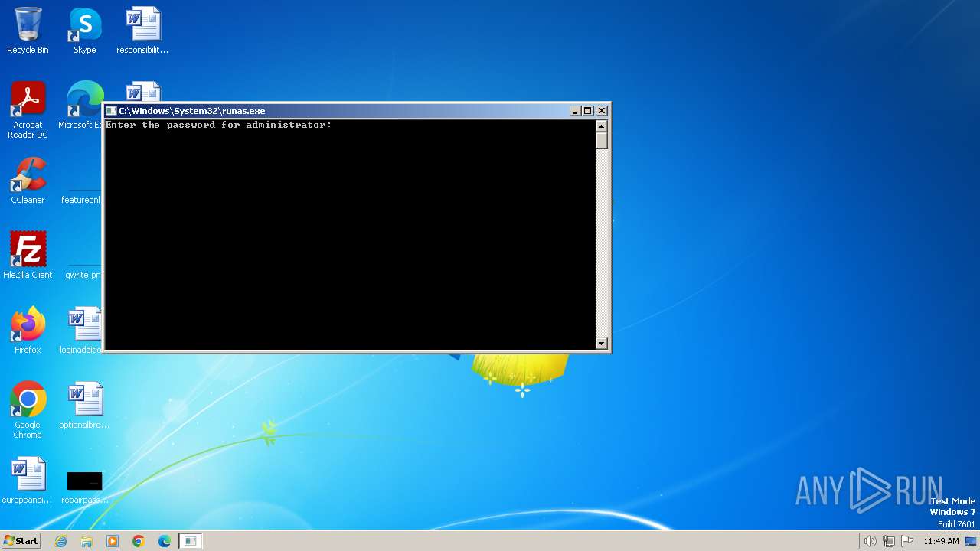
Task: Click the console scrollbar up arrow
Action: pyautogui.click(x=601, y=126)
